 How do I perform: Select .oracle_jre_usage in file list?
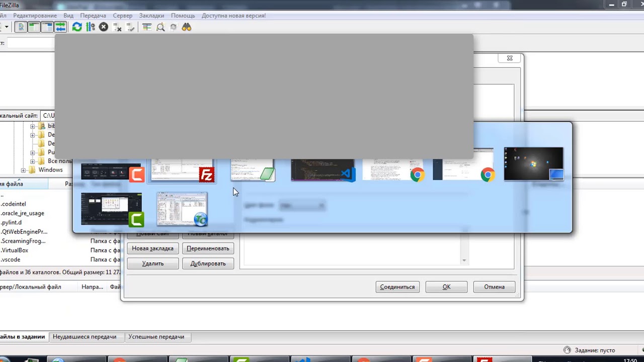(x=23, y=213)
